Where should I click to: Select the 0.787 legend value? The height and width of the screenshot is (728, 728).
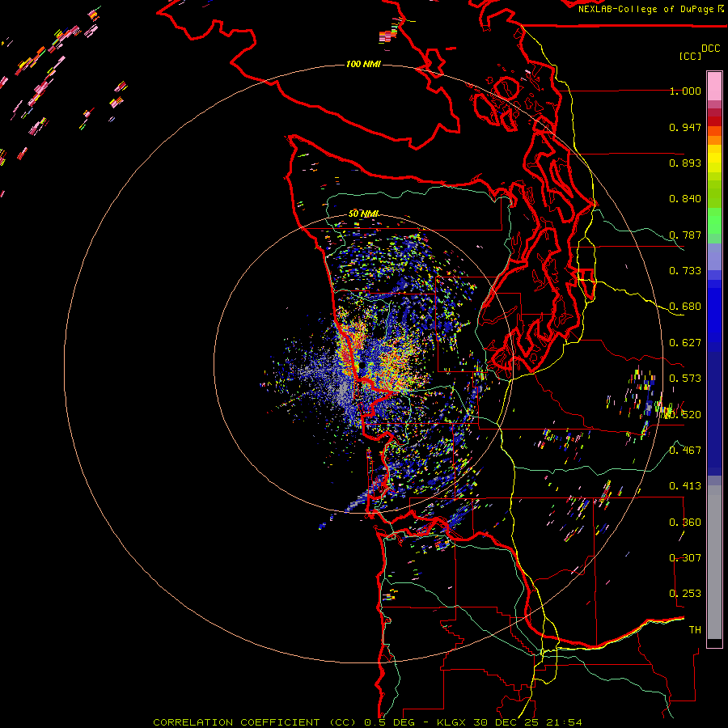[x=685, y=235]
